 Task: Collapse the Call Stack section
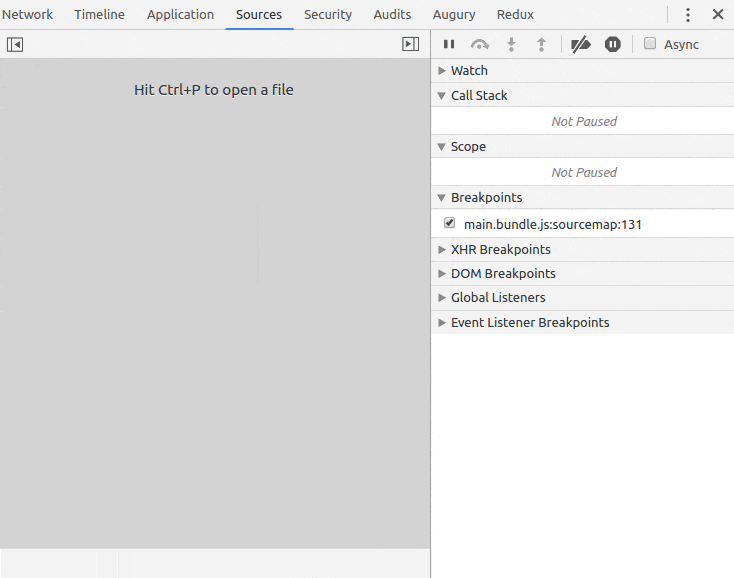(582, 95)
